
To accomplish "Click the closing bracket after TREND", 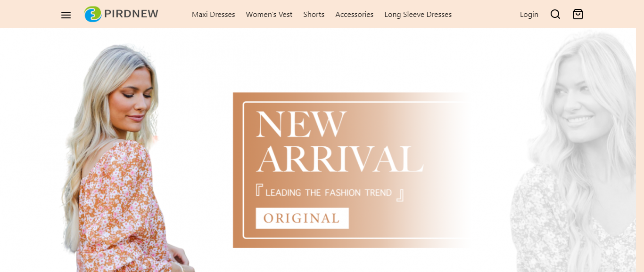I will tap(400, 195).
